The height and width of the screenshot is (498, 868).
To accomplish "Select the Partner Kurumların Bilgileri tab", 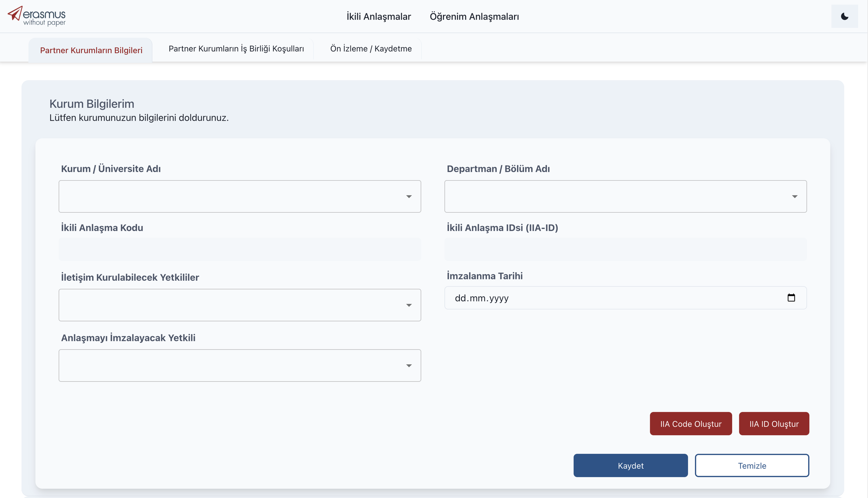I will pos(91,50).
